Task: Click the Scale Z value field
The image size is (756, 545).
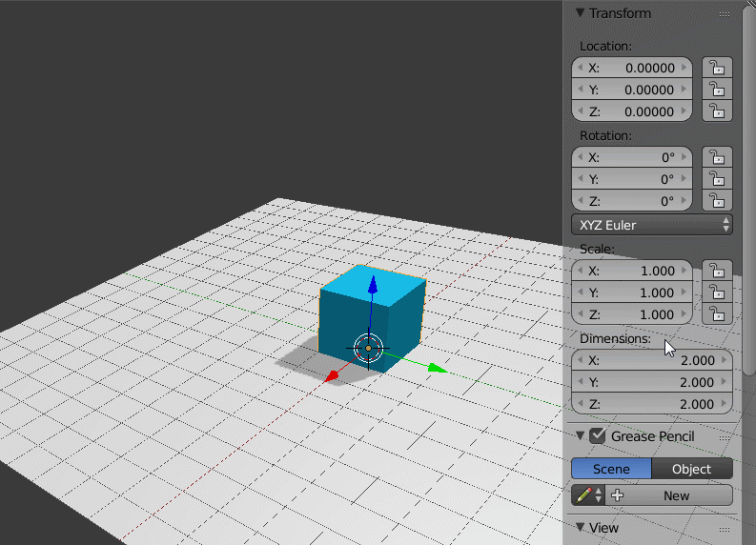Action: (632, 314)
